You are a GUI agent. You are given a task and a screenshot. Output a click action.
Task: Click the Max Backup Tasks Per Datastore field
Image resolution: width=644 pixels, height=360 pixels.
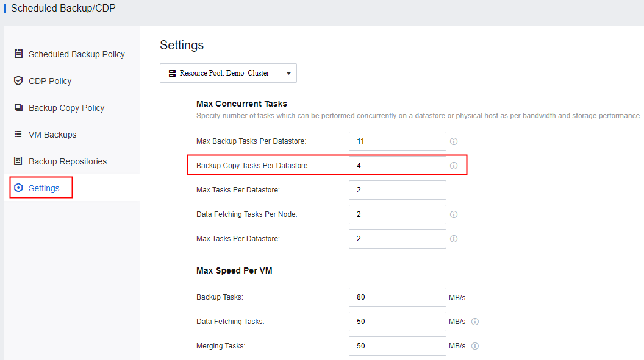[397, 141]
